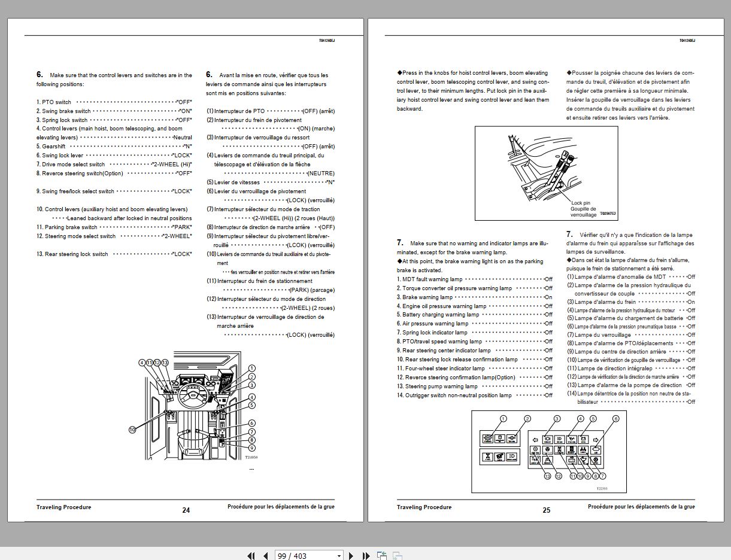Click page number 24 in the footer

[x=186, y=510]
